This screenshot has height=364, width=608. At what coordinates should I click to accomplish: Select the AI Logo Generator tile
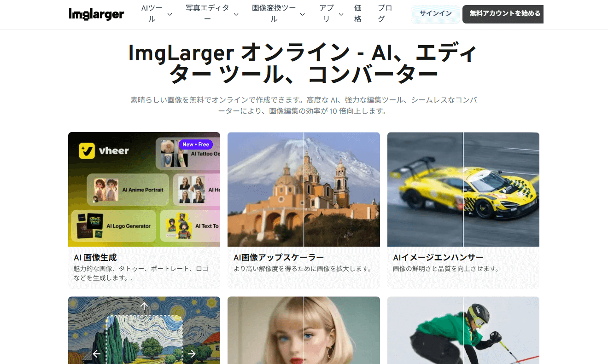point(114,226)
